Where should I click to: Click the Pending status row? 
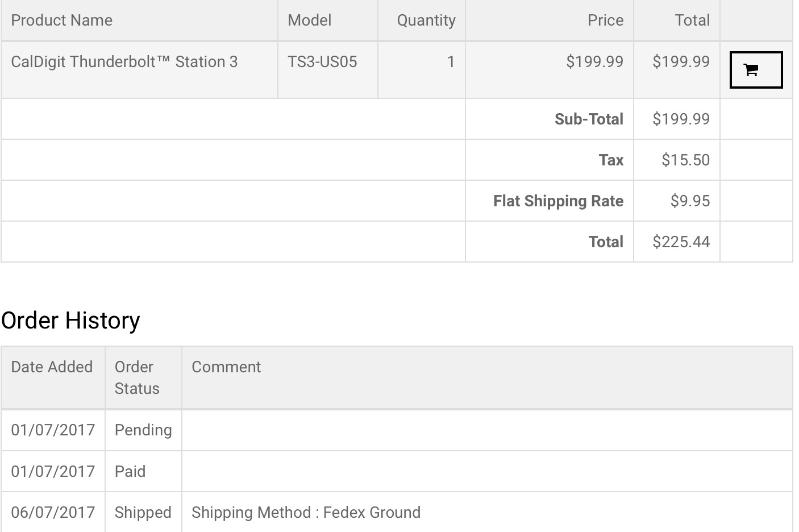397,430
